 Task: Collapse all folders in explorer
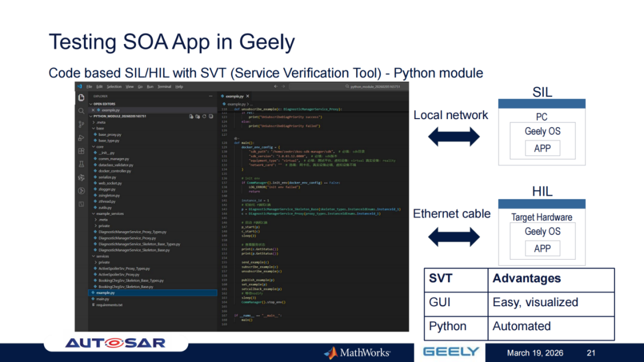tap(212, 116)
